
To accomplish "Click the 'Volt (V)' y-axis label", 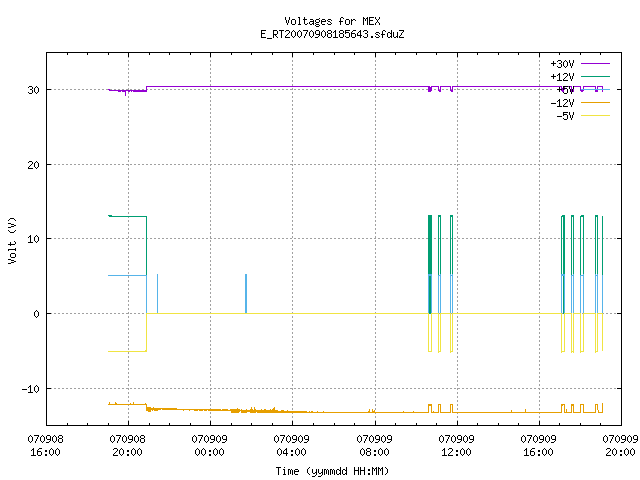I will pyautogui.click(x=12, y=240).
